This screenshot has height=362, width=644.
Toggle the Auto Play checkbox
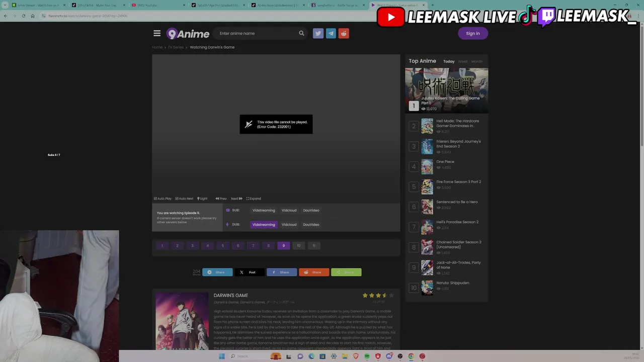click(x=163, y=199)
